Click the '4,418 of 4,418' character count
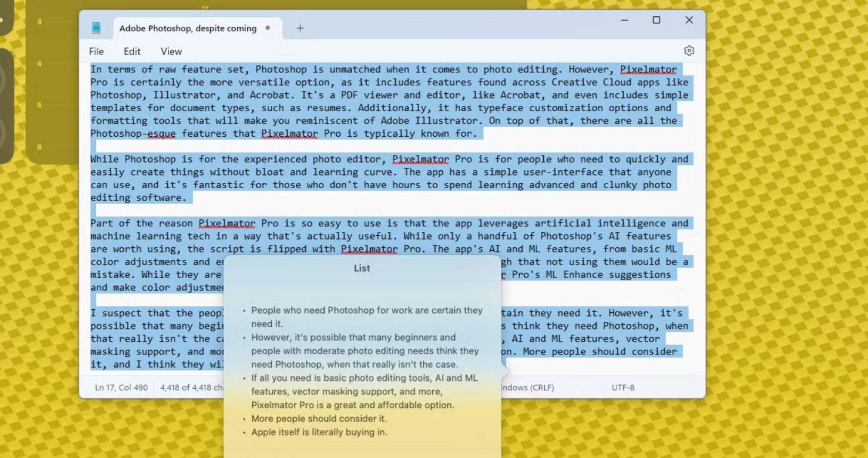Image resolution: width=868 pixels, height=458 pixels. tap(191, 387)
